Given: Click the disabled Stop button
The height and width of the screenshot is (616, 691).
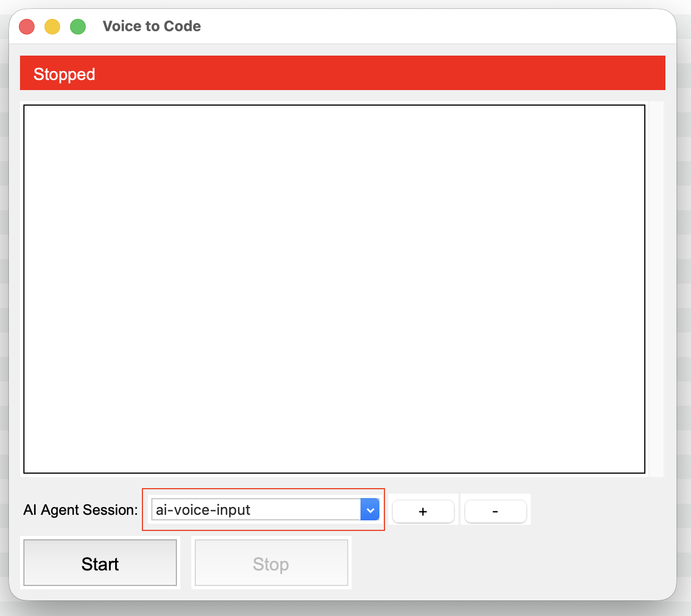Looking at the screenshot, I should tap(271, 563).
